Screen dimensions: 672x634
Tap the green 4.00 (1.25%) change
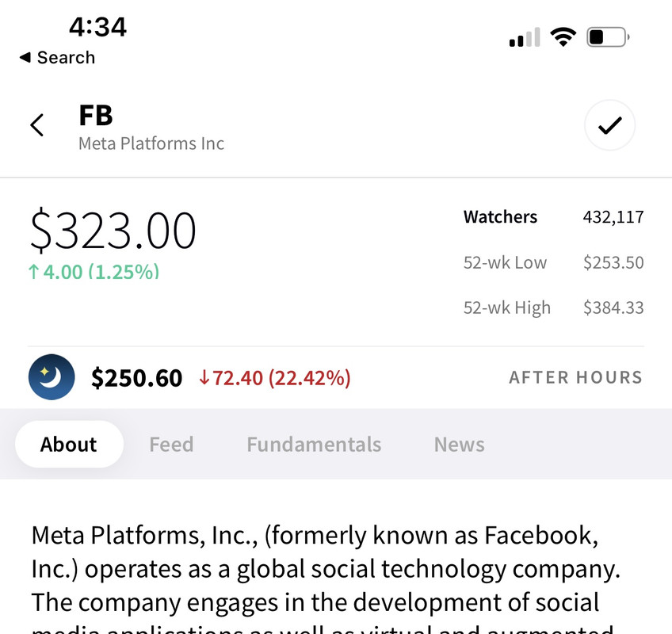94,272
